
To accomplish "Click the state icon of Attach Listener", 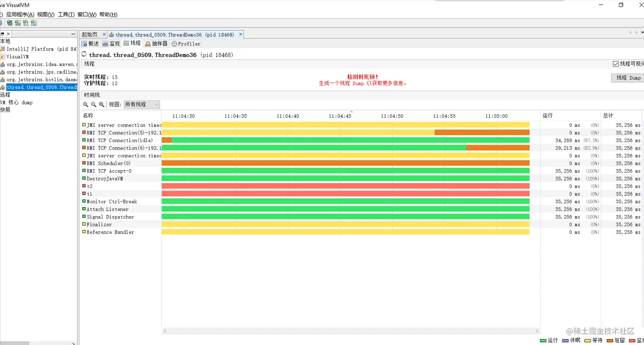I will pyautogui.click(x=84, y=209).
